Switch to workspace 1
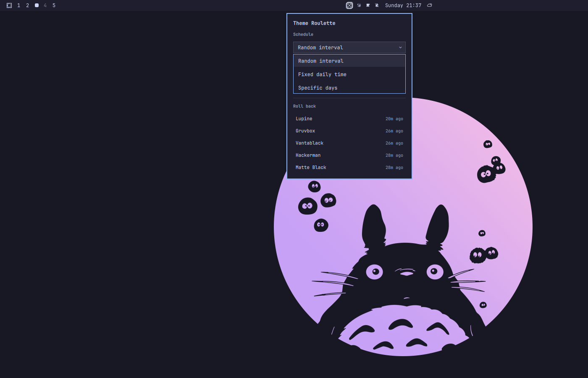The height and width of the screenshot is (378, 588). pyautogui.click(x=18, y=5)
